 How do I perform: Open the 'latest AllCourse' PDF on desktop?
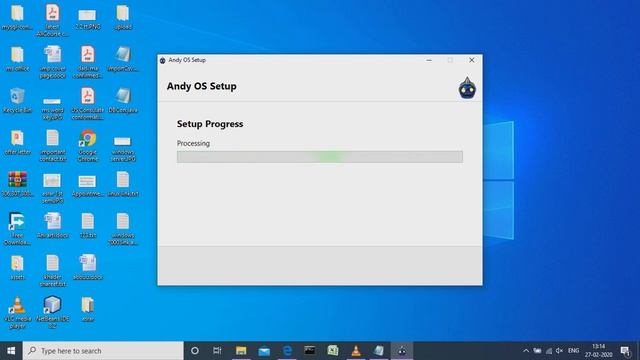click(52, 20)
